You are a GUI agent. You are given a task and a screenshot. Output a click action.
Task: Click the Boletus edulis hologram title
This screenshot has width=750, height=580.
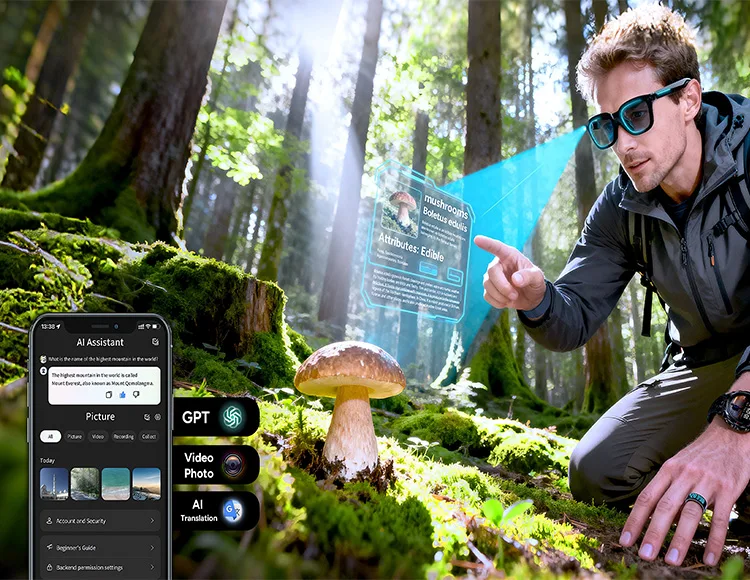coord(444,220)
